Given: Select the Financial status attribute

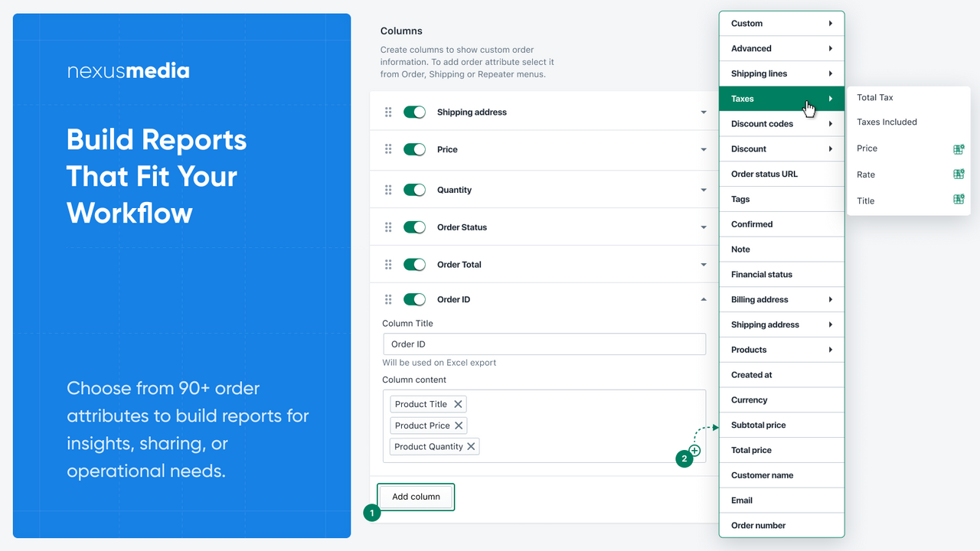Looking at the screenshot, I should click(782, 275).
